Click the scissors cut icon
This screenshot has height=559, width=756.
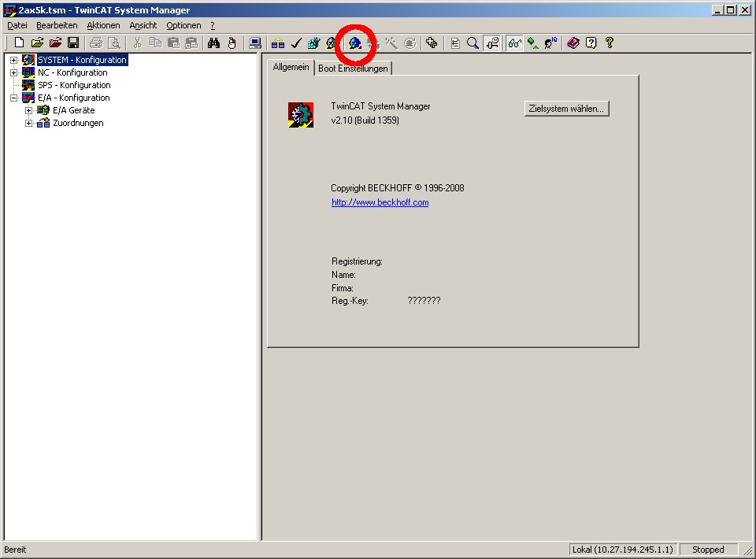[x=137, y=43]
